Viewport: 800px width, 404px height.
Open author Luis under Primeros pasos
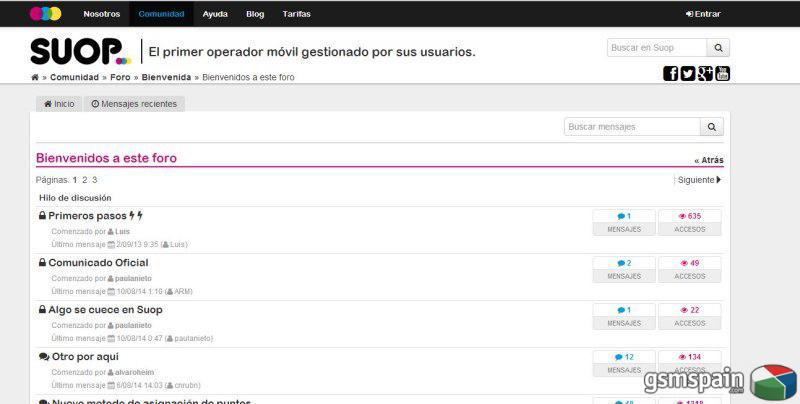click(122, 232)
